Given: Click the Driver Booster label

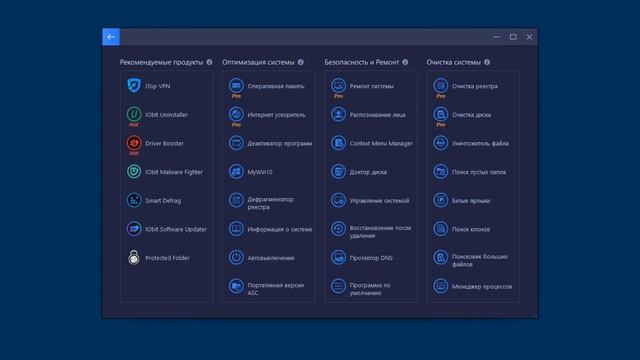Looking at the screenshot, I should pos(164,143).
